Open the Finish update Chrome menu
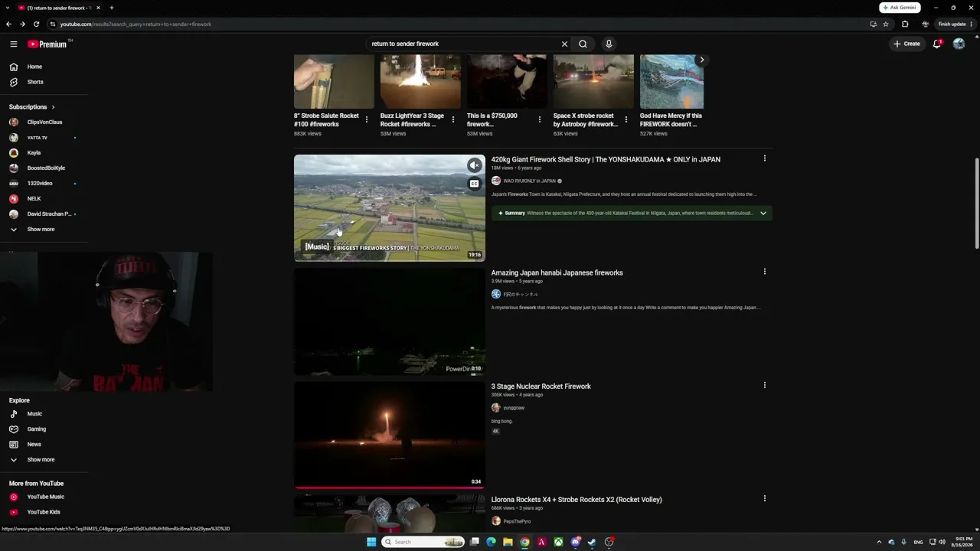Image resolution: width=980 pixels, height=551 pixels. (955, 24)
